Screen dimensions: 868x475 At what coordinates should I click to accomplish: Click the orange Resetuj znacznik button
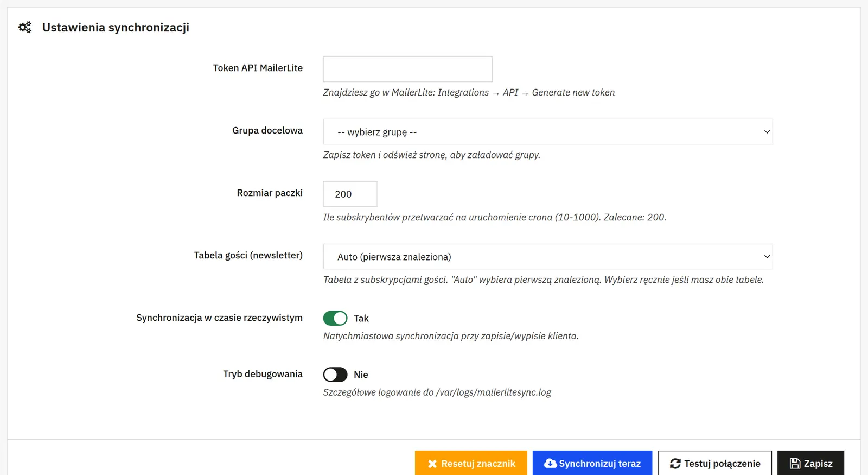click(x=471, y=463)
